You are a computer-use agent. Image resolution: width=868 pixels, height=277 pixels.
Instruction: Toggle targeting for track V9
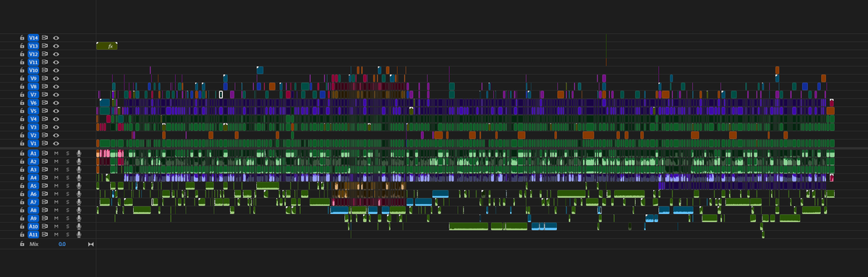33,78
